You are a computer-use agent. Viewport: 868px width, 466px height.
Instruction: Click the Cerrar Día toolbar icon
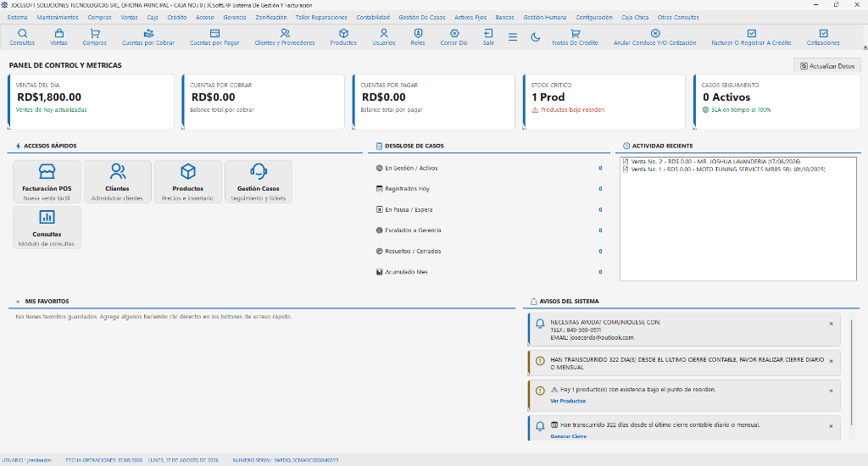454,37
